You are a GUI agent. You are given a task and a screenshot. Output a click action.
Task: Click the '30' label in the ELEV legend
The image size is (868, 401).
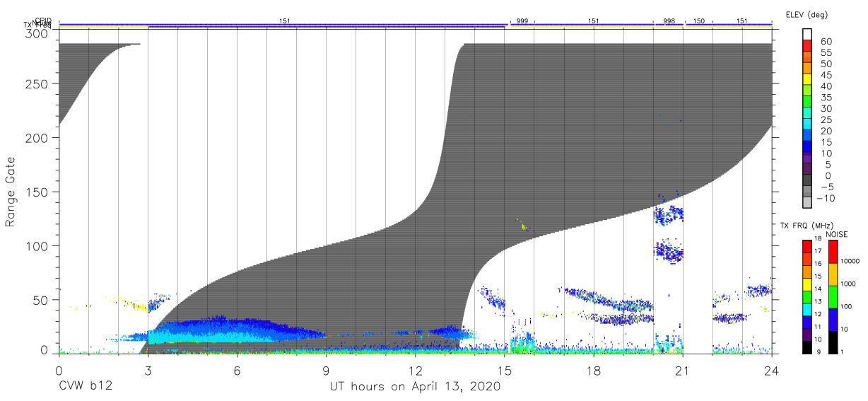click(826, 108)
